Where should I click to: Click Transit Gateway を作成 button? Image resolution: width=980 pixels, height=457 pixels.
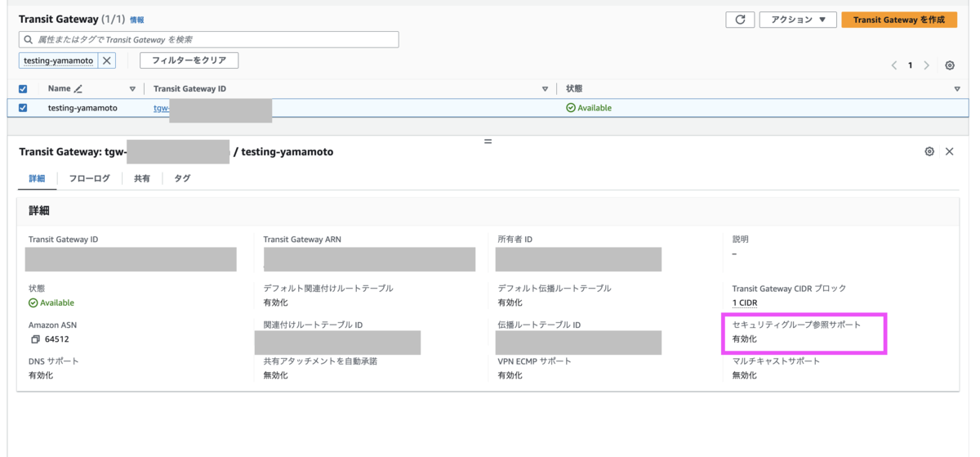899,20
